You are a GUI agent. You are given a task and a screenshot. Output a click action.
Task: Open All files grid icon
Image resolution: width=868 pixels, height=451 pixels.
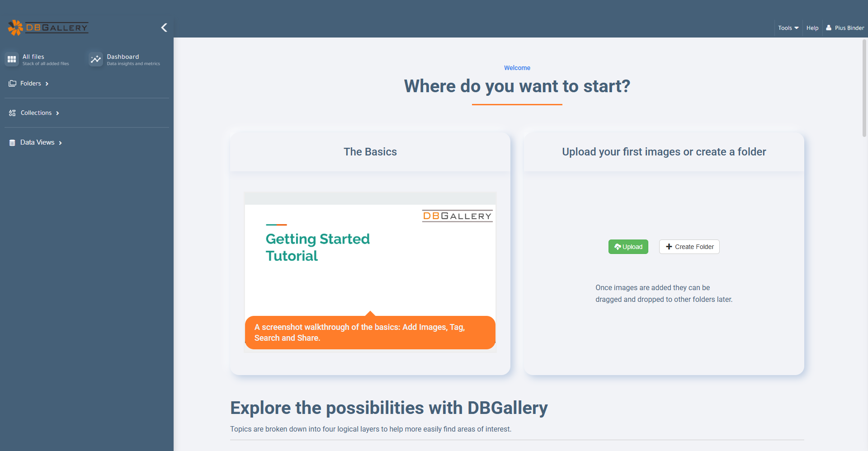[x=12, y=59]
